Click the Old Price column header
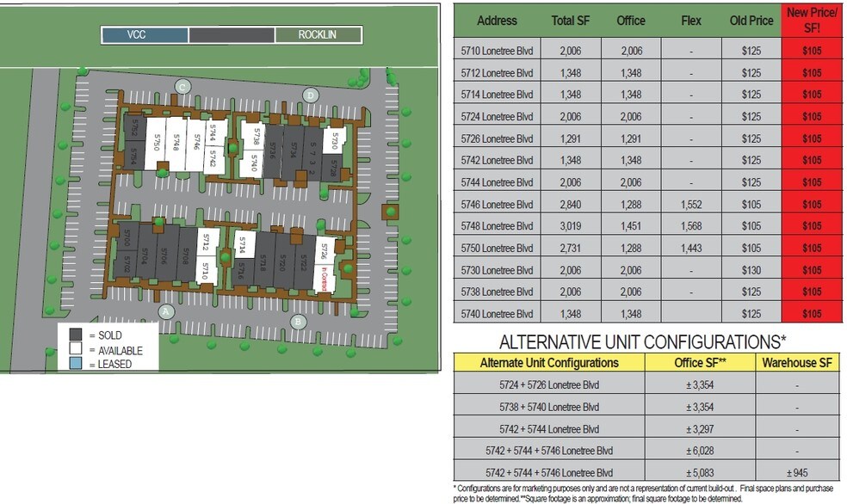847x504 pixels. pos(751,20)
